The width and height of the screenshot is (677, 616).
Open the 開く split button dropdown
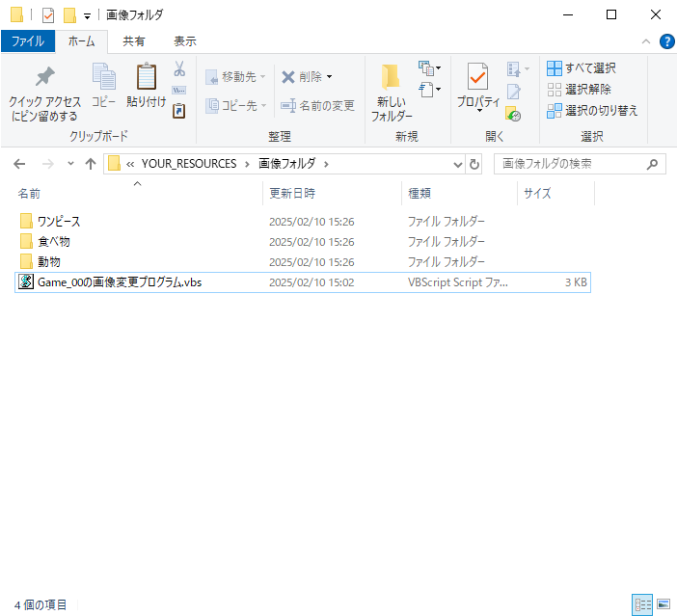518,68
